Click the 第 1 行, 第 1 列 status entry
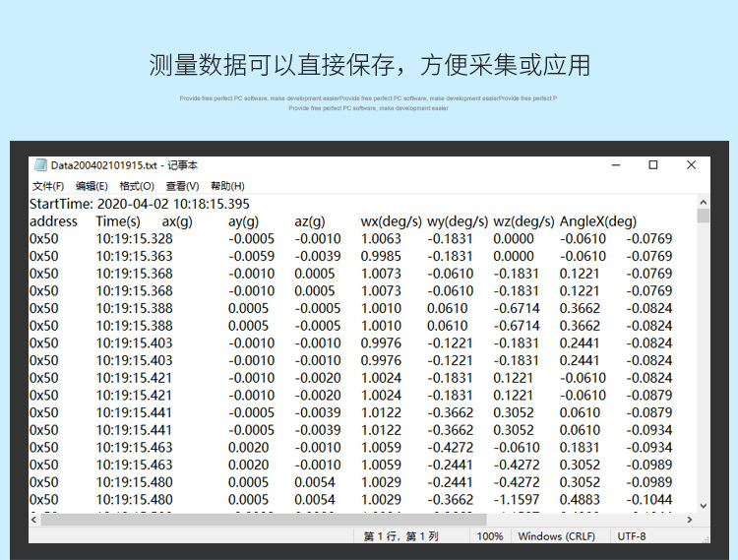The height and width of the screenshot is (560, 738). (401, 536)
